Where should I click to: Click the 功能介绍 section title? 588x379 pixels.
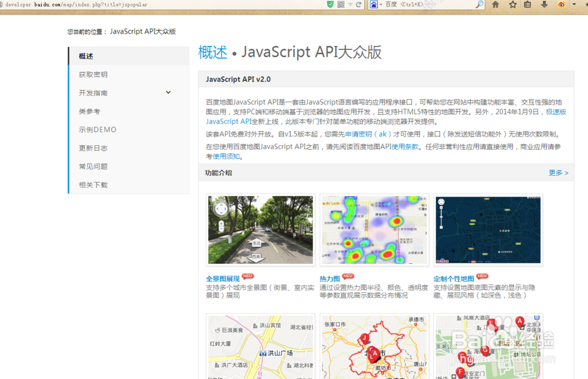(x=218, y=173)
